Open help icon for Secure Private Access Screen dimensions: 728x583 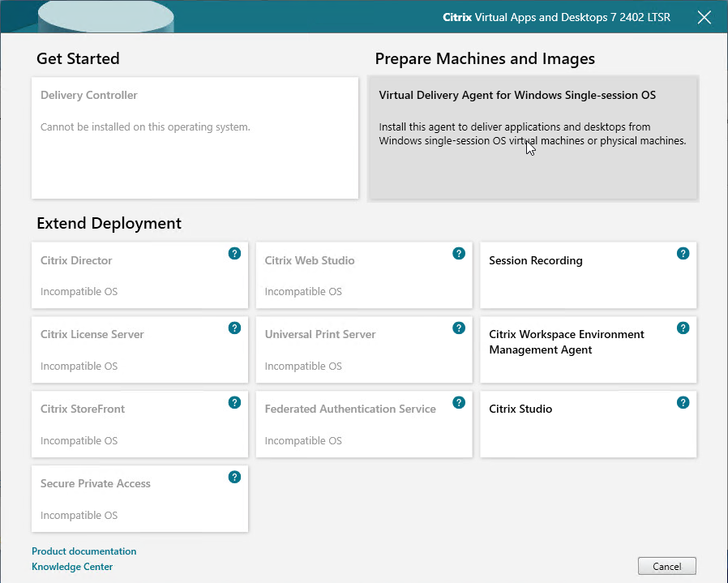[x=234, y=477]
